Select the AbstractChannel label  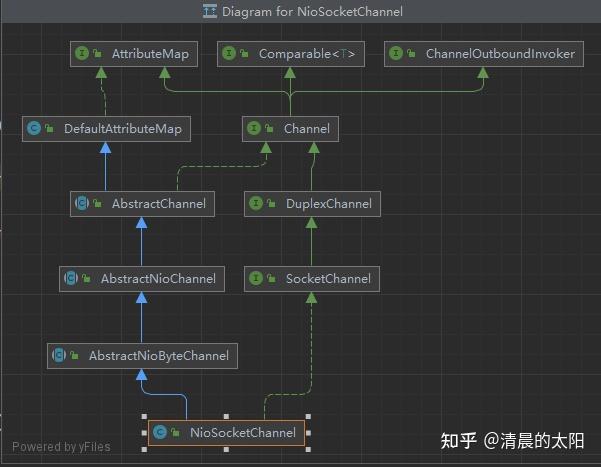[159, 204]
